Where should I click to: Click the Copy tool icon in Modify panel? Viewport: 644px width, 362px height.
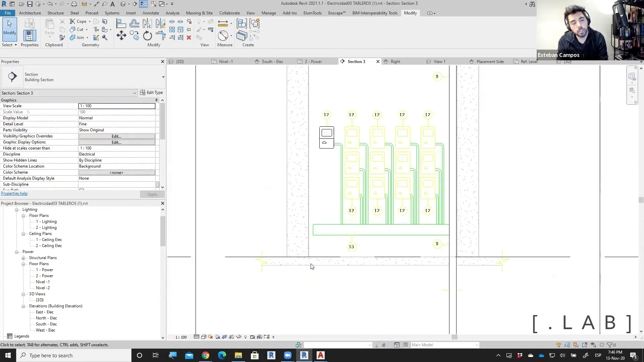(135, 36)
